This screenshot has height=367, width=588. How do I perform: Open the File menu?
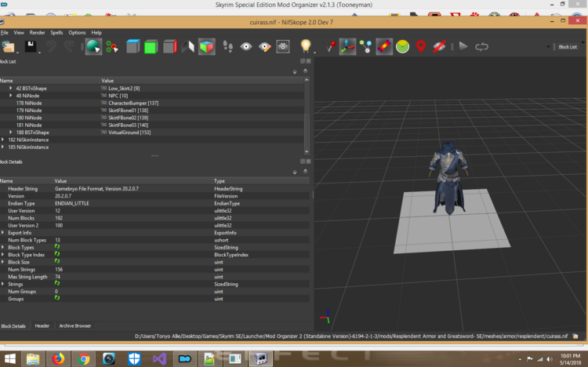[x=5, y=33]
